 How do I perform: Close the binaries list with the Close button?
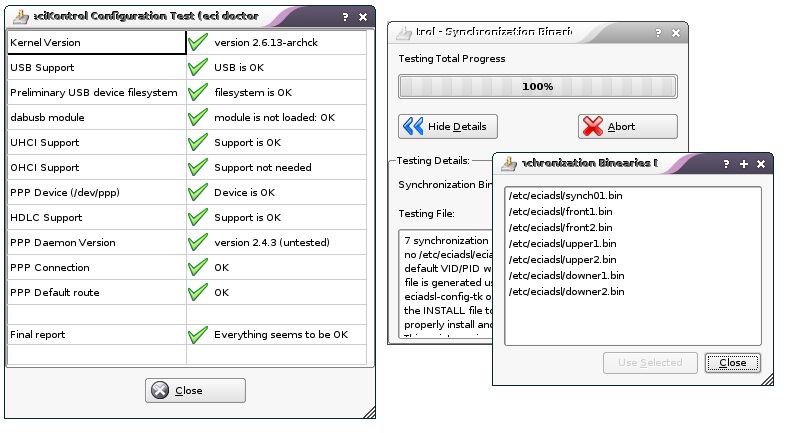point(732,363)
